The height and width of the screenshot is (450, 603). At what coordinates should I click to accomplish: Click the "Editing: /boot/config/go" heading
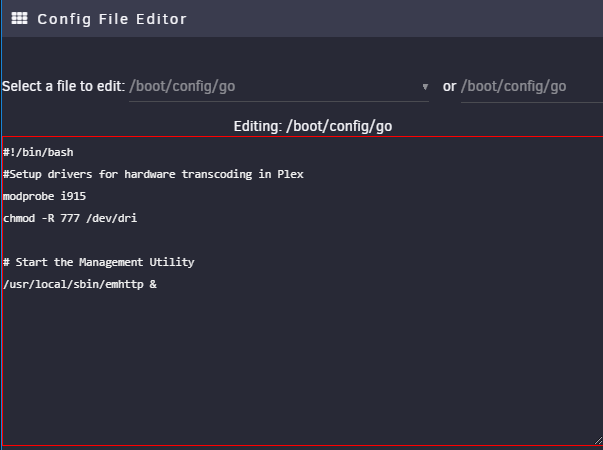click(313, 126)
